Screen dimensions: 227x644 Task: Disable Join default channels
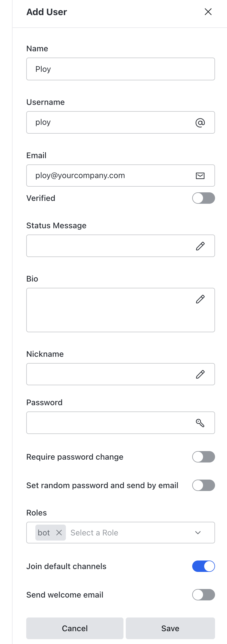coord(203,566)
